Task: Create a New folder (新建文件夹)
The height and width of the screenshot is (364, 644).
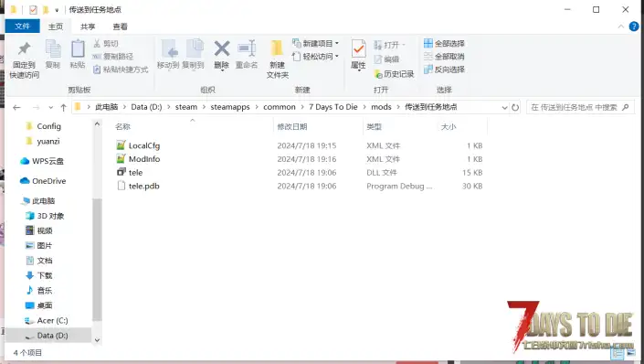Action: pos(278,59)
